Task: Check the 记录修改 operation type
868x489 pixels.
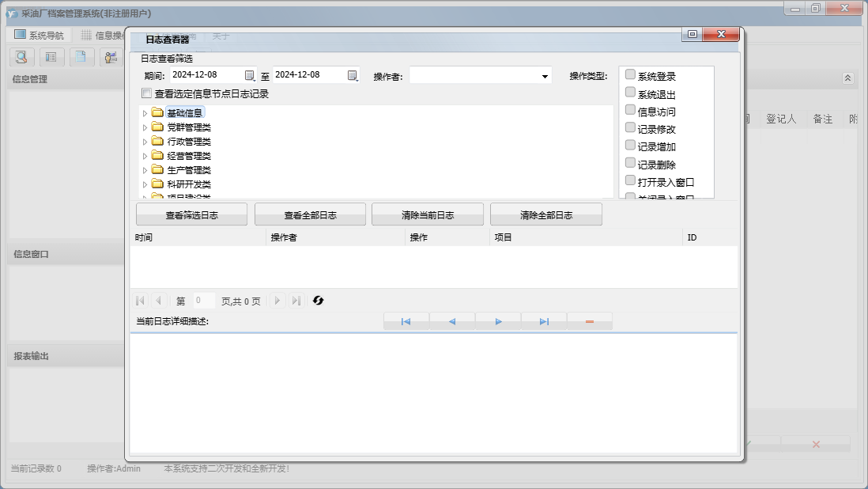Action: click(x=630, y=127)
